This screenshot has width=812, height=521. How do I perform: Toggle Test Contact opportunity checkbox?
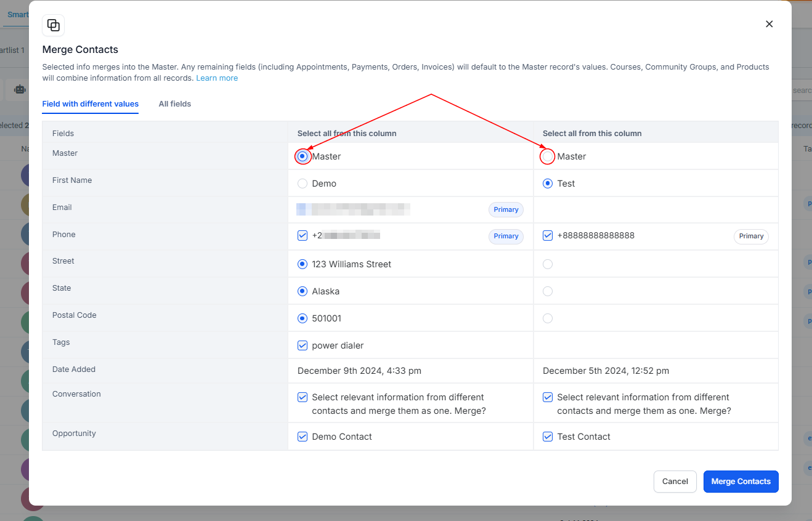tap(548, 437)
